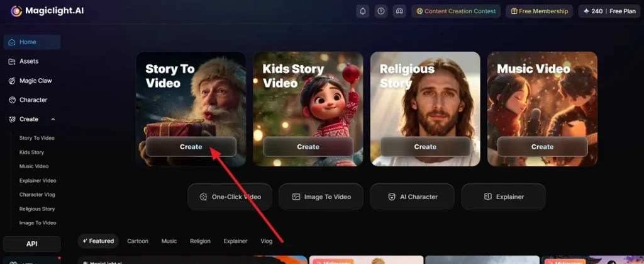Select Kids Story submenu item

tap(31, 152)
